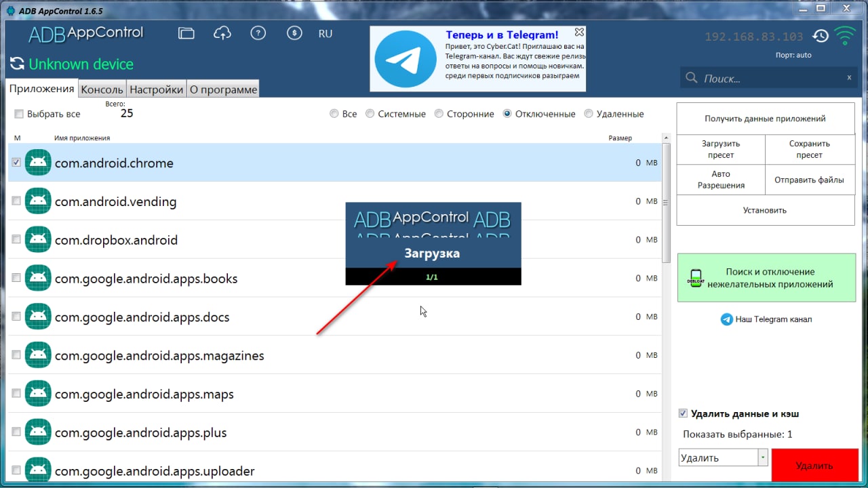Image resolution: width=868 pixels, height=488 pixels.
Task: Toggle the Выбрать все checkbox
Action: (19, 114)
